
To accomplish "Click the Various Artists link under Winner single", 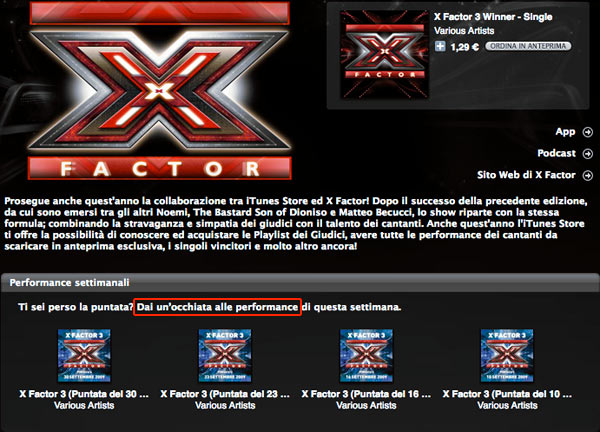I will coord(464,31).
